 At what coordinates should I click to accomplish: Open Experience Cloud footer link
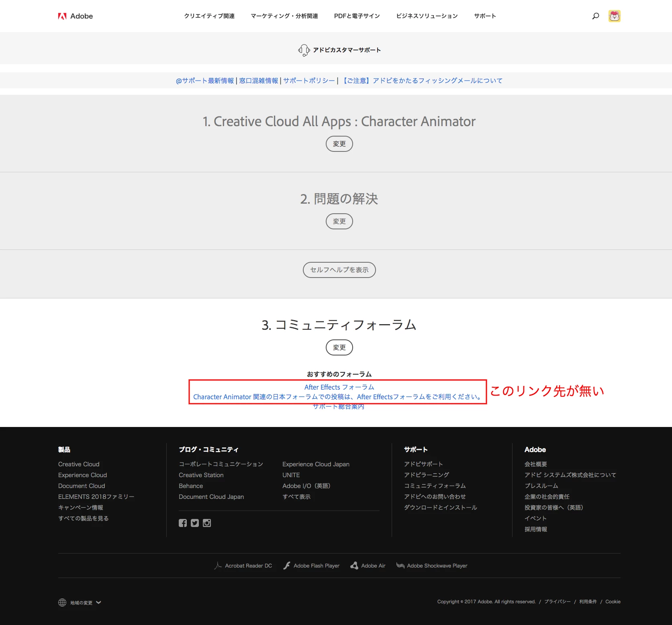pos(82,475)
